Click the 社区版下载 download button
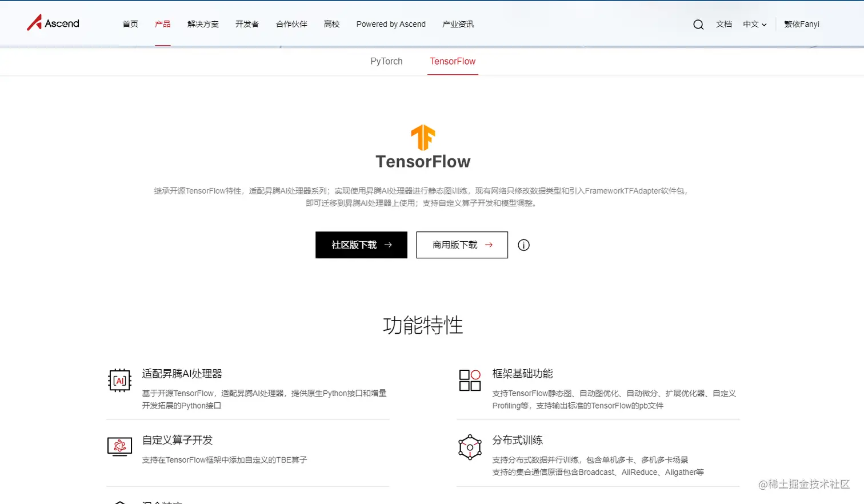Viewport: 864px width, 504px height. tap(361, 245)
